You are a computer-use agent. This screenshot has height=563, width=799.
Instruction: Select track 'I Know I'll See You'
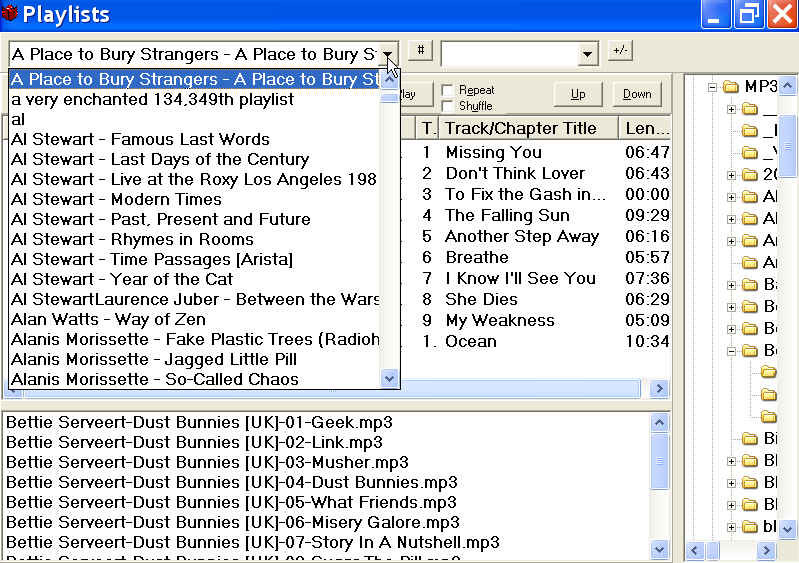[520, 278]
